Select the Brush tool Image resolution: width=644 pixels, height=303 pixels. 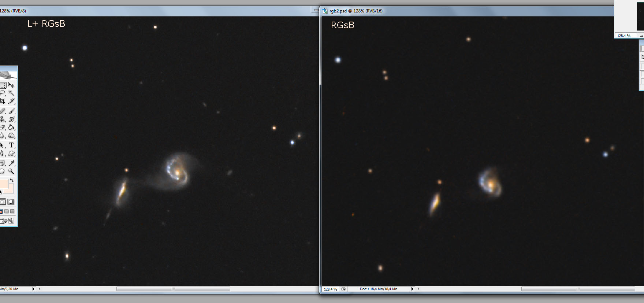11,111
